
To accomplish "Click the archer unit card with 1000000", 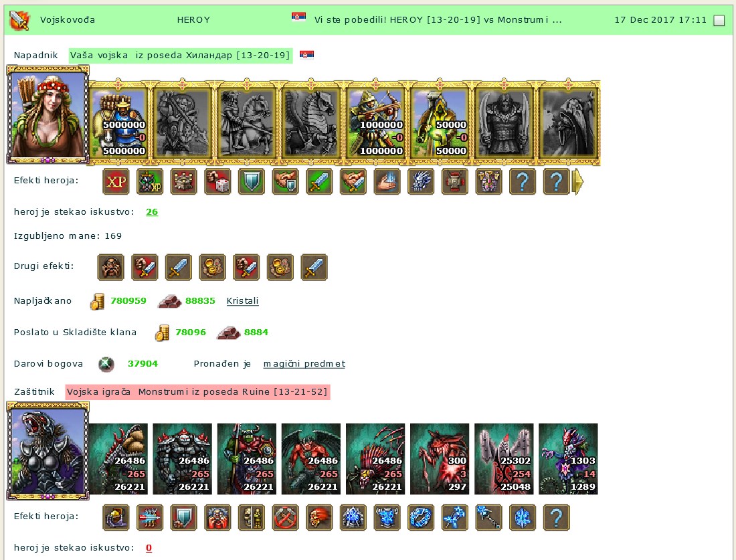I will (x=375, y=123).
